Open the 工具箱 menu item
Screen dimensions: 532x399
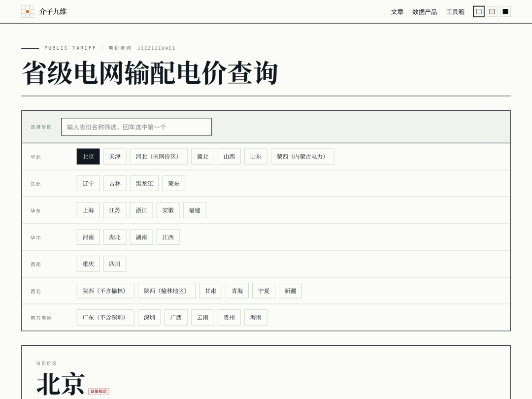[455, 12]
